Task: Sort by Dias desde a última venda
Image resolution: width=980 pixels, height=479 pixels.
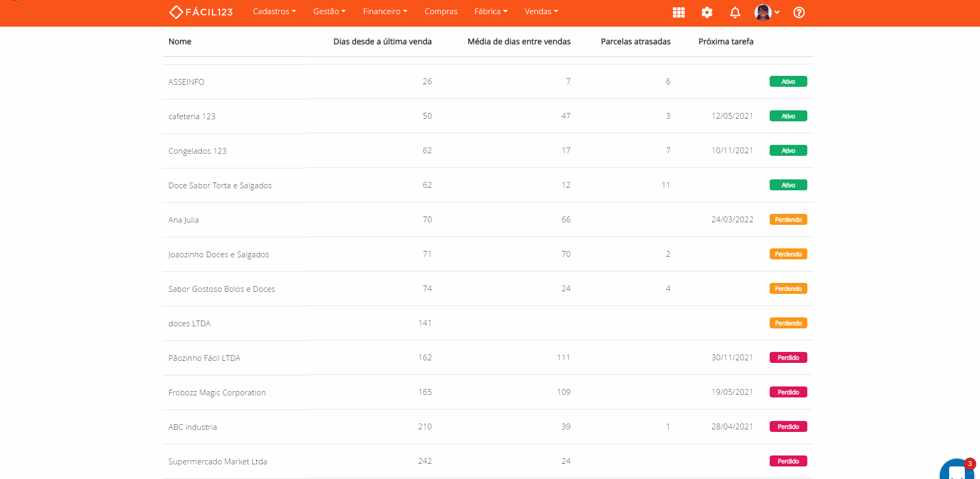Action: (382, 42)
